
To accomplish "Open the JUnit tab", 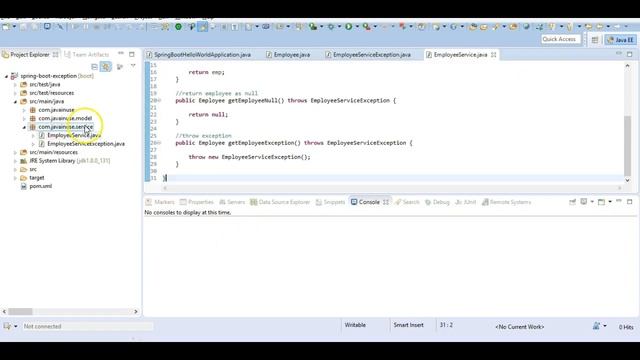I will (x=465, y=202).
